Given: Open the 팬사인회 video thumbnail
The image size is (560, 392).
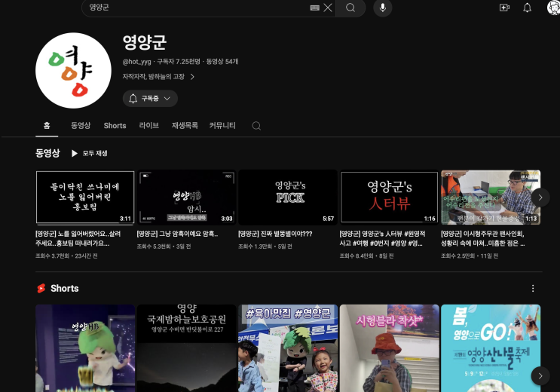Looking at the screenshot, I should [x=491, y=198].
